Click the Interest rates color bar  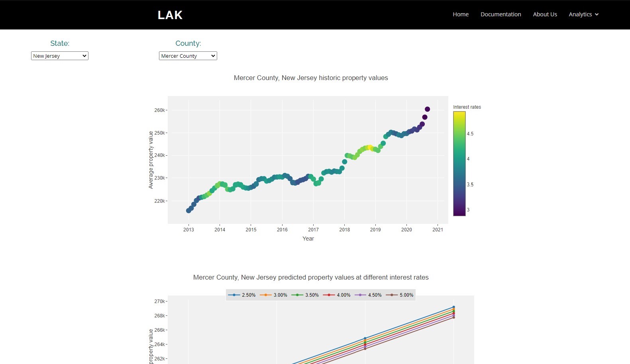point(459,164)
